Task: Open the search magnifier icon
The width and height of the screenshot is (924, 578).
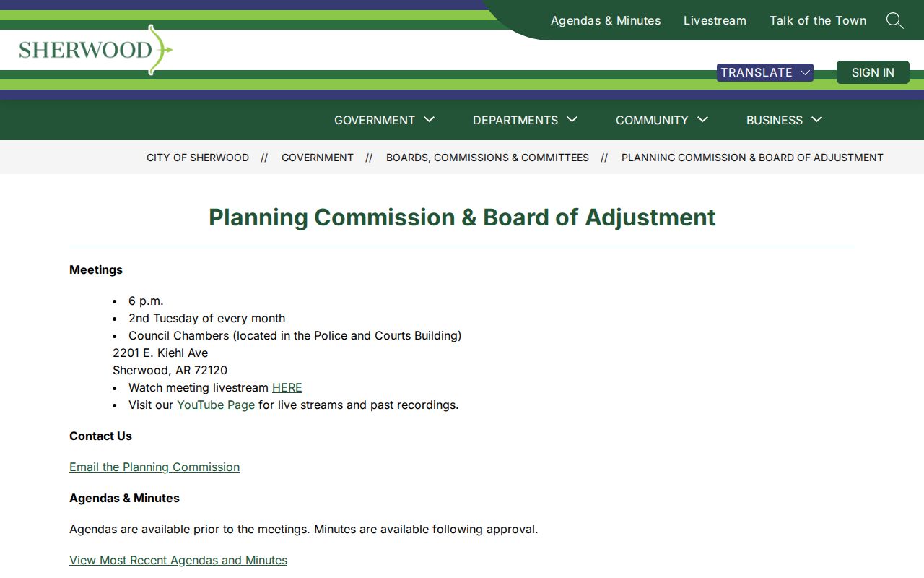Action: point(894,20)
